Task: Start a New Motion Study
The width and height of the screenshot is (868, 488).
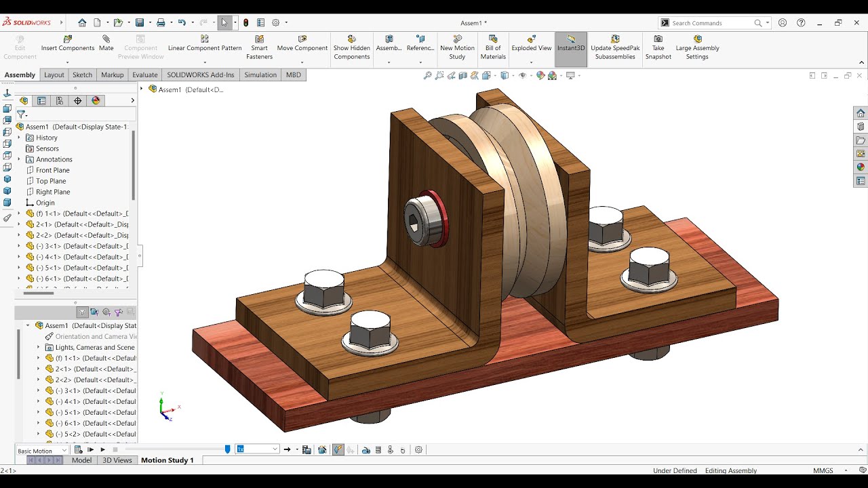Action: (x=457, y=47)
